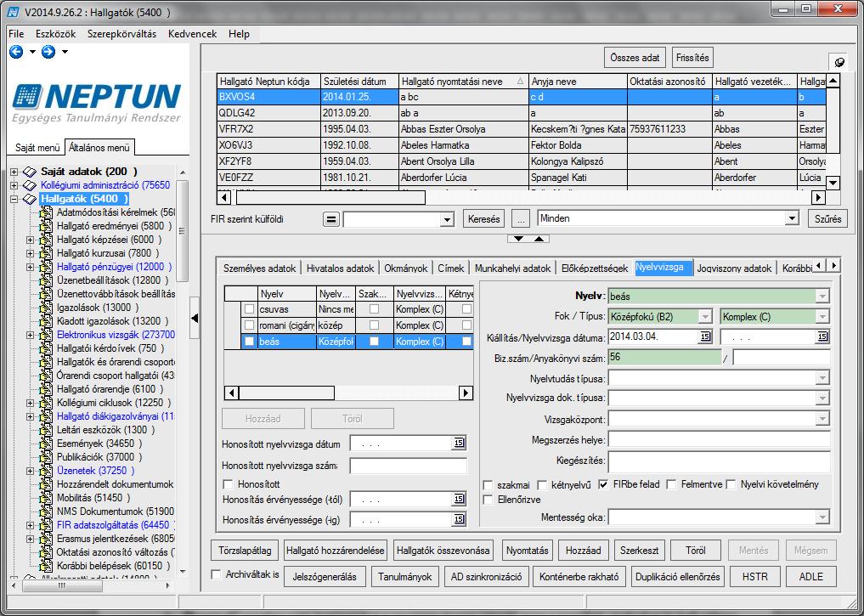The width and height of the screenshot is (864, 616).
Task: Open the Kedvencek menu
Action: 192,34
